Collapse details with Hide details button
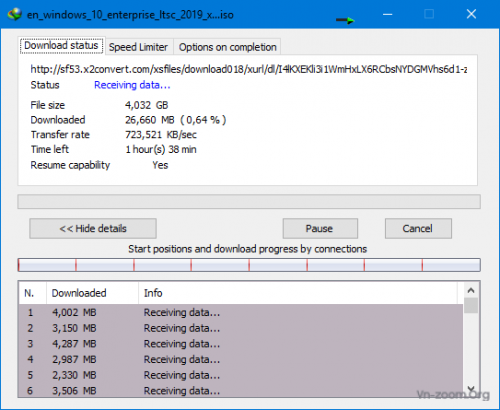The image size is (500, 410). 93,228
